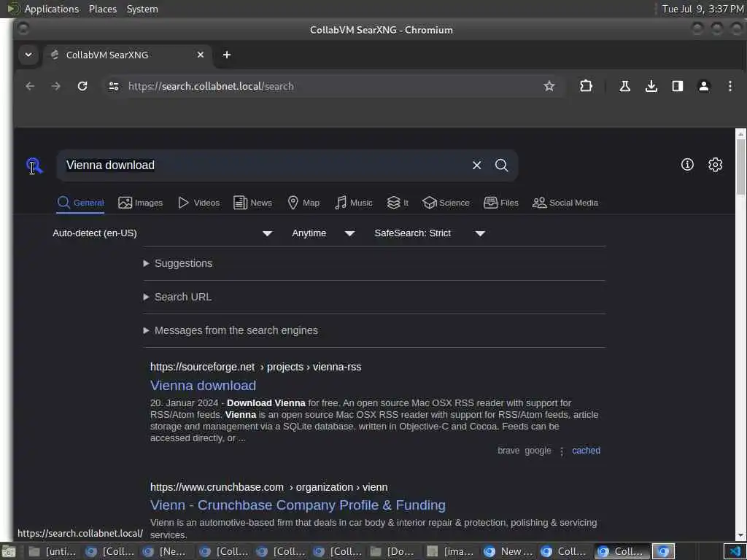
Task: Switch to the [ima... taskbar window
Action: point(449,551)
